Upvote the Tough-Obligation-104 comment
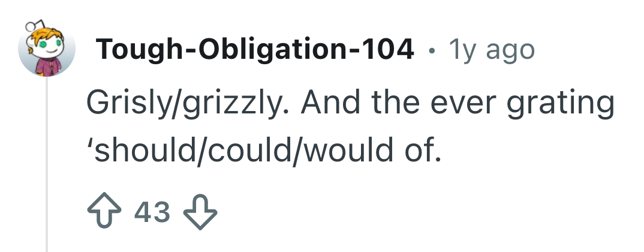The width and height of the screenshot is (644, 252). coord(104,211)
